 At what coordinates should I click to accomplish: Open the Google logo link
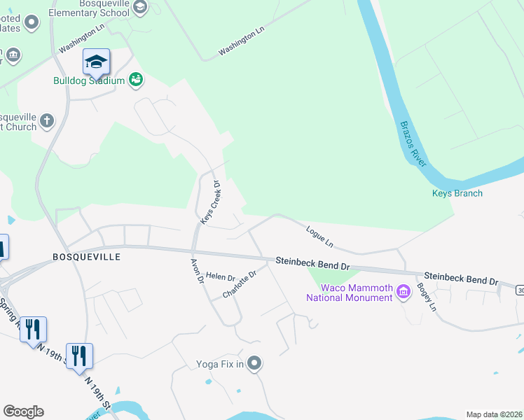(23, 412)
